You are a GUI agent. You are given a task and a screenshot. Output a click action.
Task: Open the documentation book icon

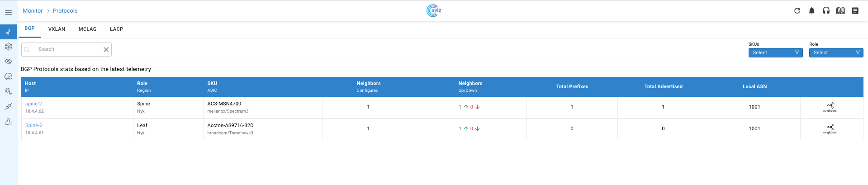click(x=840, y=11)
